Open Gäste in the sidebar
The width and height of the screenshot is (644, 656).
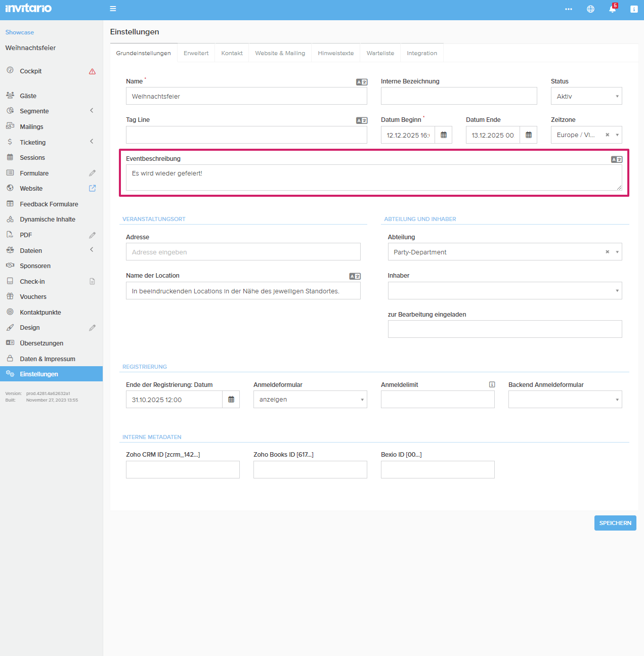pyautogui.click(x=28, y=96)
